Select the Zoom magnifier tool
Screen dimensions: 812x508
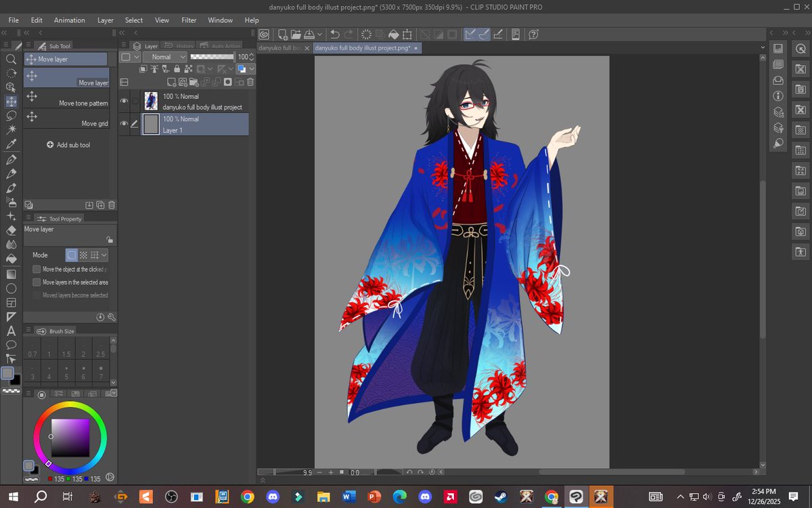pyautogui.click(x=11, y=58)
